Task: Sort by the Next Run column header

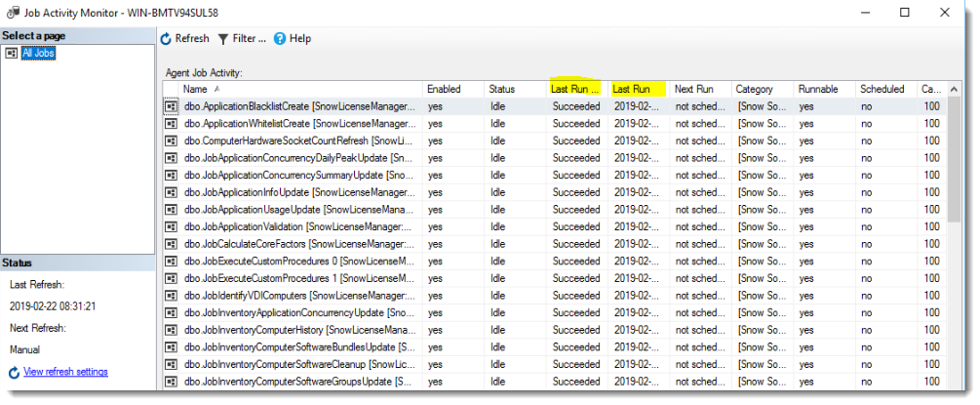Action: [x=700, y=89]
